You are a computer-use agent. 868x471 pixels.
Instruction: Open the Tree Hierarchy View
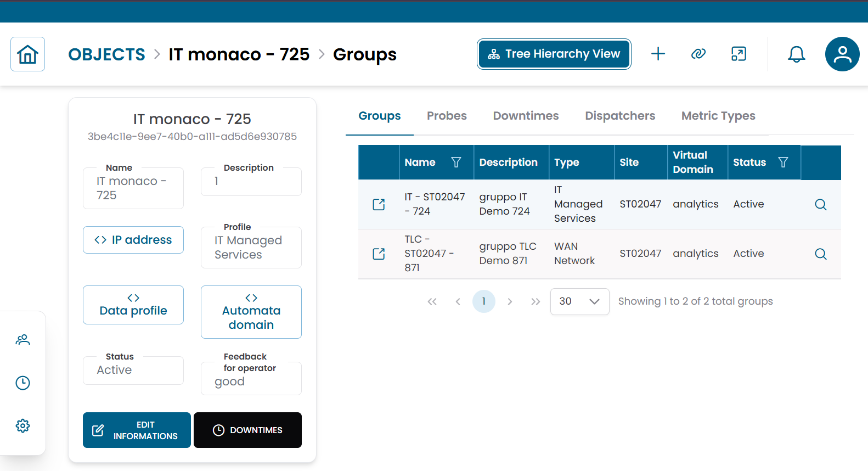click(x=554, y=54)
